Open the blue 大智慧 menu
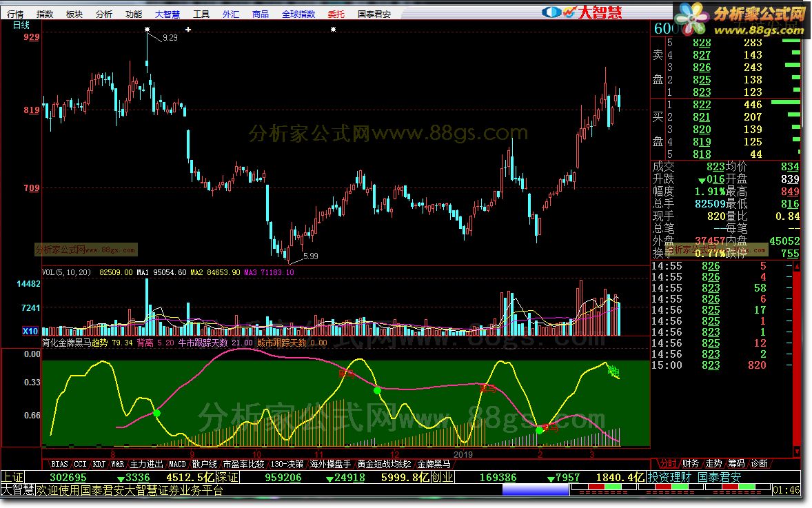Image resolution: width=812 pixels, height=508 pixels. [x=168, y=14]
